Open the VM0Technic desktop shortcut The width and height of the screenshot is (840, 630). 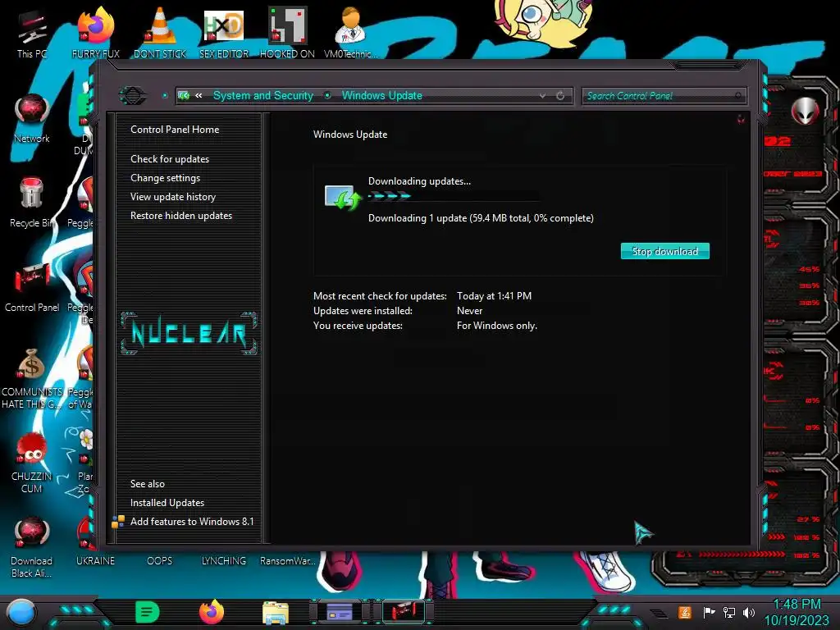point(351,34)
